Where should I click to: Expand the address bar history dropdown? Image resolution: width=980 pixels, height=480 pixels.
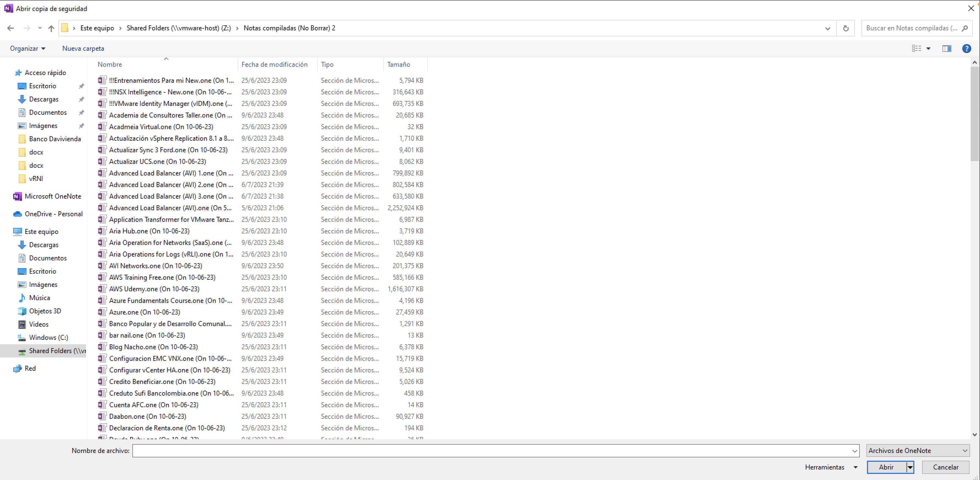[828, 28]
